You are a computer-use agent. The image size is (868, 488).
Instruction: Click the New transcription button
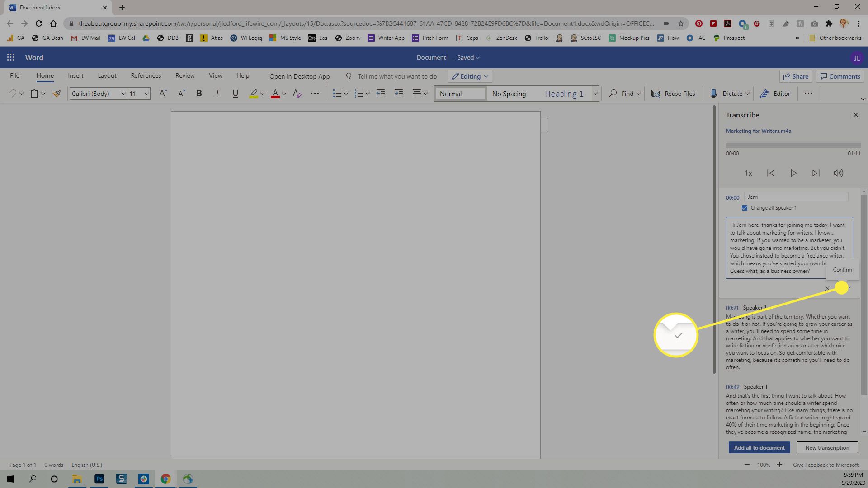(x=828, y=447)
